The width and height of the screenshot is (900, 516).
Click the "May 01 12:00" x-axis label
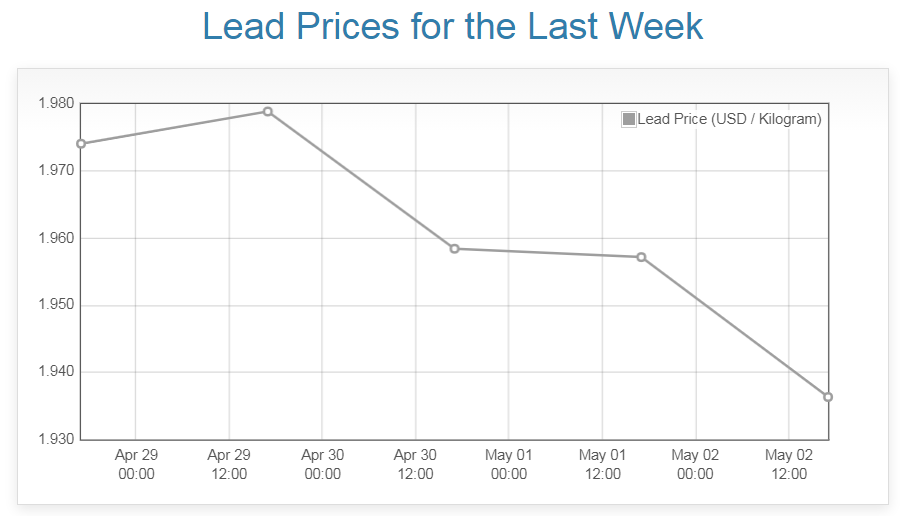tap(602, 464)
